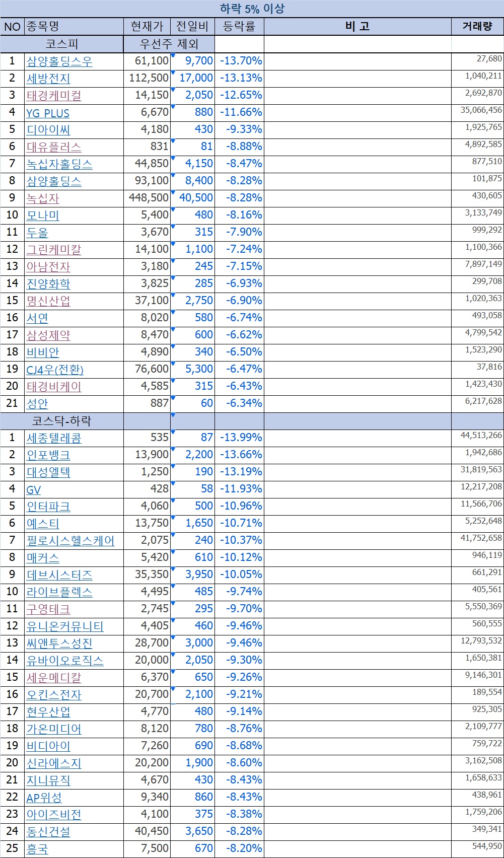
Task: Select the 448,500 price cell
Action: [147, 198]
